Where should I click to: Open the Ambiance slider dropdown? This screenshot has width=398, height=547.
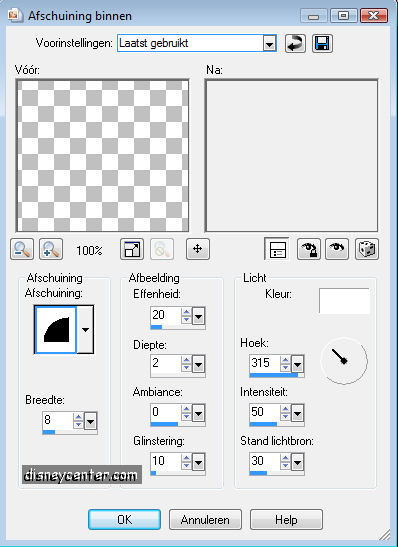[198, 414]
